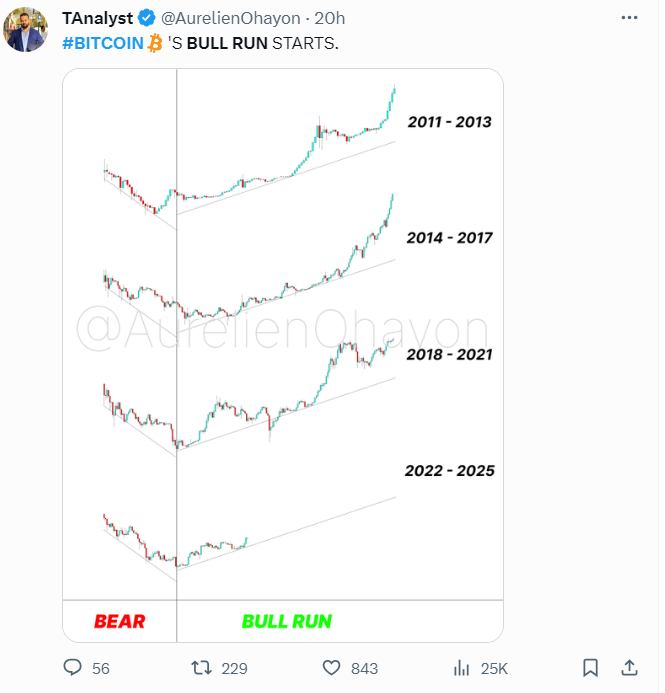The image size is (665, 693).
Task: Click the 25K views count
Action: [494, 669]
